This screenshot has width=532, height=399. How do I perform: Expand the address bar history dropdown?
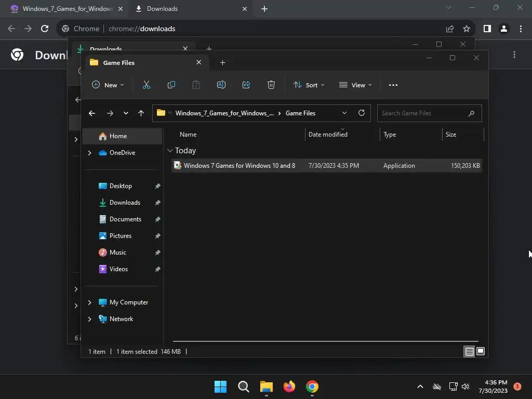(x=344, y=113)
